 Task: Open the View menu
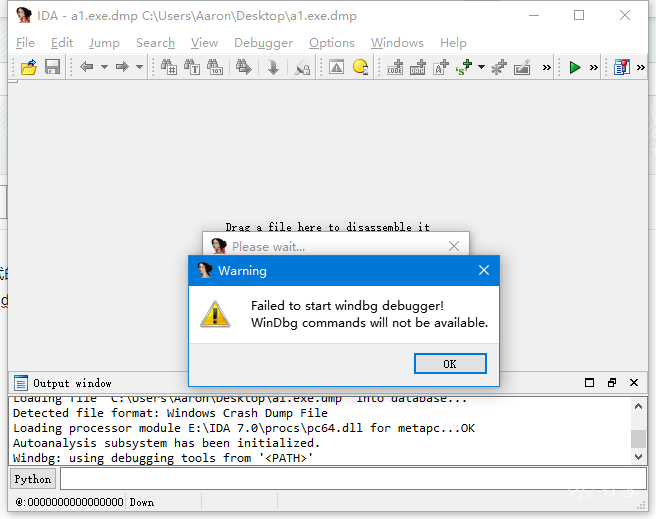tap(204, 43)
